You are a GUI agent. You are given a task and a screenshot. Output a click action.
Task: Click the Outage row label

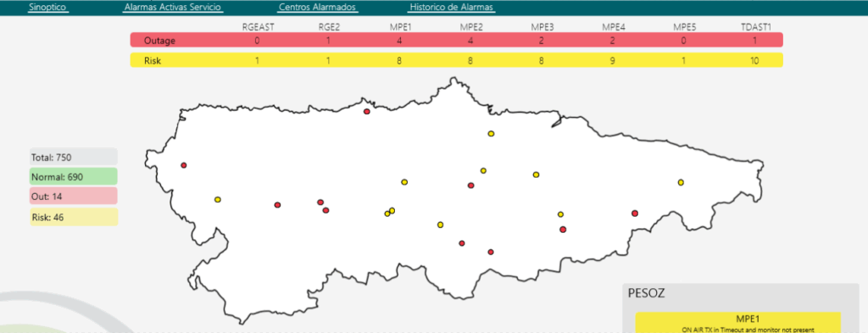159,41
